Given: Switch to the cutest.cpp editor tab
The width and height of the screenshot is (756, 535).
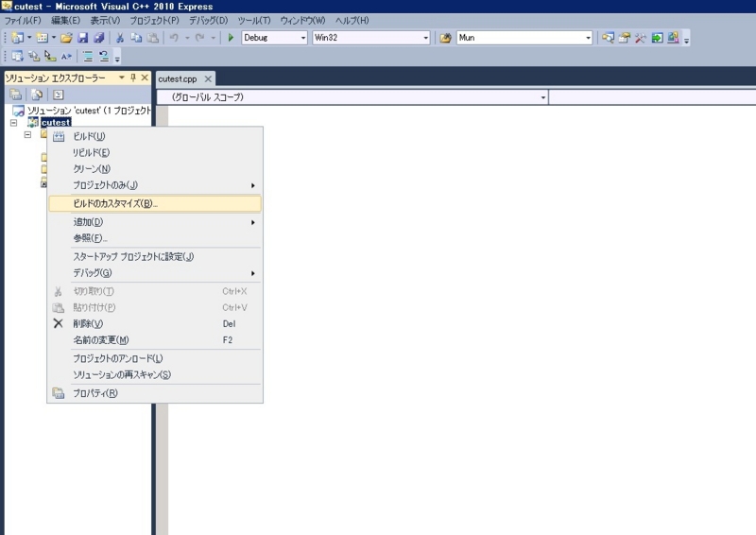Looking at the screenshot, I should coord(178,79).
